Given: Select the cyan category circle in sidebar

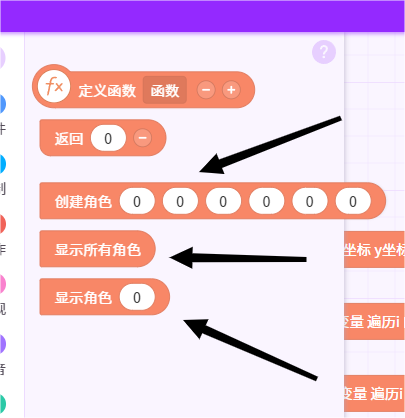Looking at the screenshot, I should [x=2, y=164].
